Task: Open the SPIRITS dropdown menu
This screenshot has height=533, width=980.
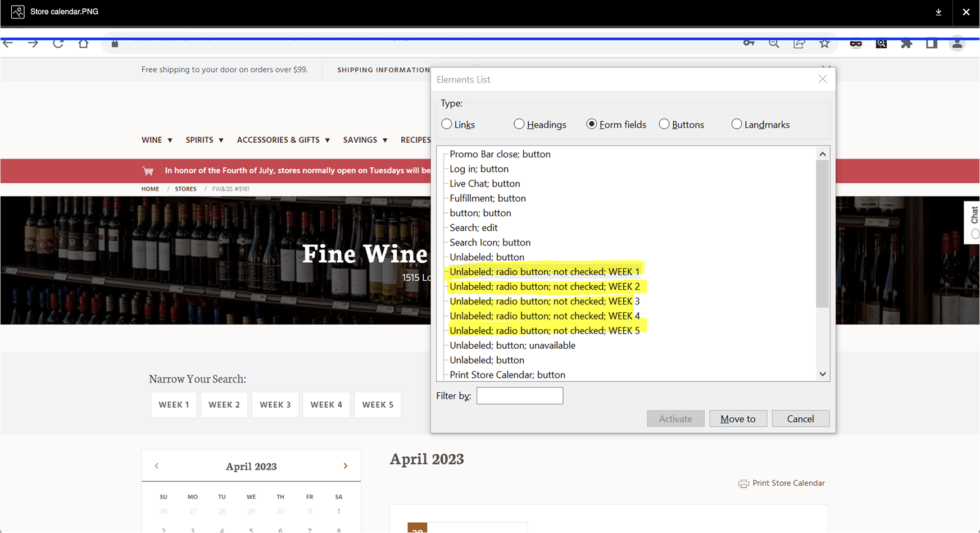Action: (221, 140)
